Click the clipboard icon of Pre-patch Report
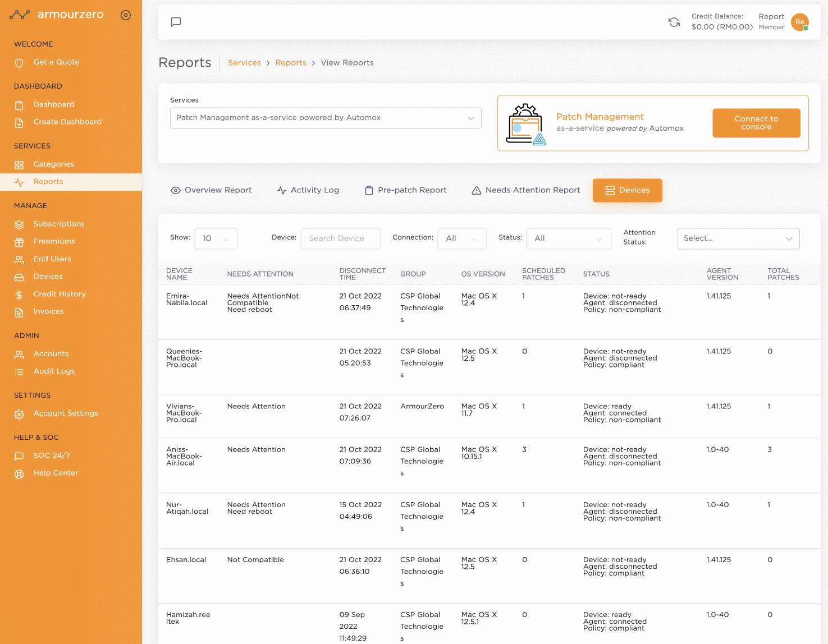Viewport: 828px width, 644px height. coord(369,190)
